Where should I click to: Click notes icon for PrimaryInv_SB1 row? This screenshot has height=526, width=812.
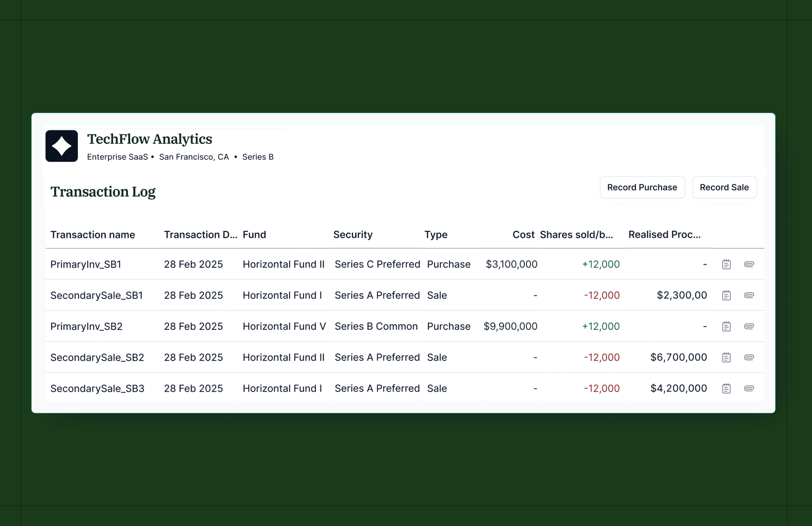point(726,264)
